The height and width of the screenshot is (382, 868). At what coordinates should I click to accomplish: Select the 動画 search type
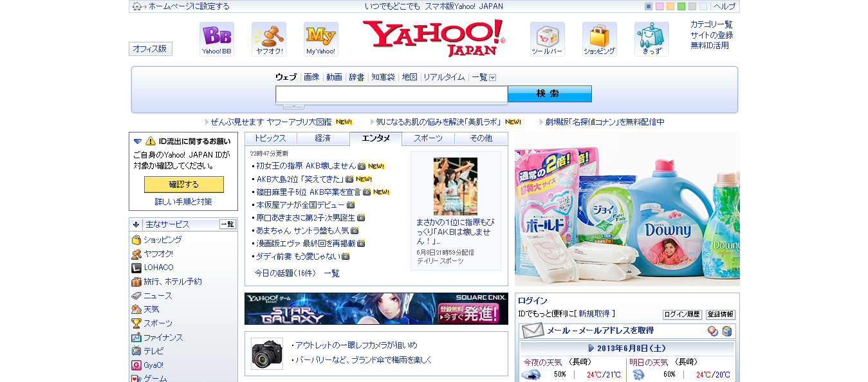335,77
